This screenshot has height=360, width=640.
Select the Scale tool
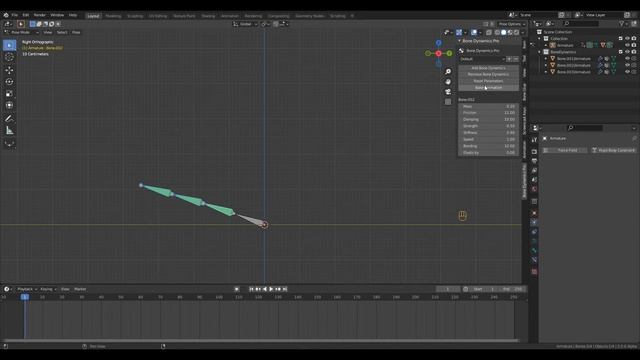coord(9,94)
